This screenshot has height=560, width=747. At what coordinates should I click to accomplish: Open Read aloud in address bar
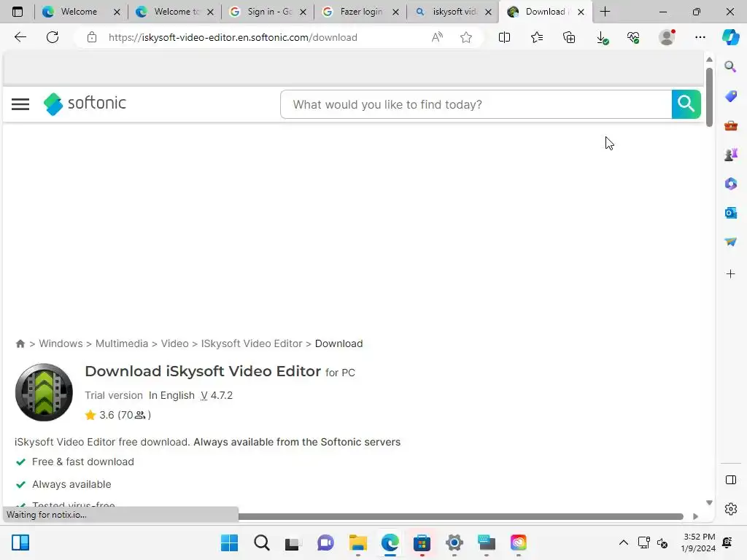pos(437,37)
